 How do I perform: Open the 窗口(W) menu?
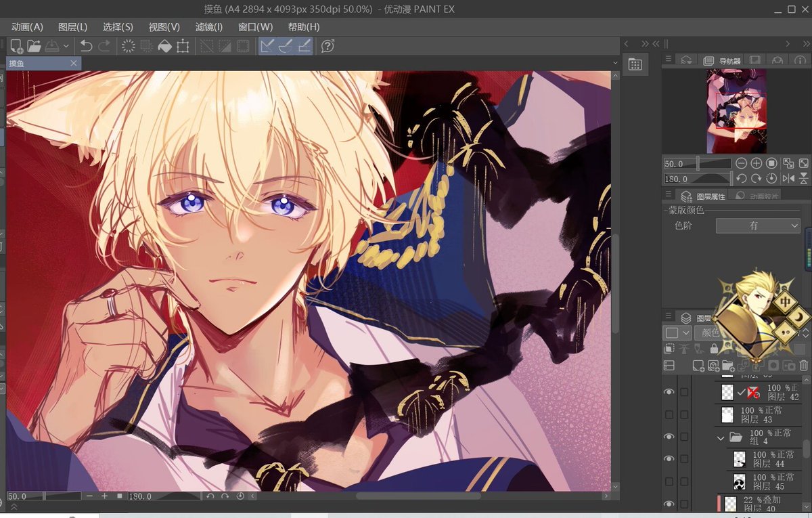tap(255, 27)
